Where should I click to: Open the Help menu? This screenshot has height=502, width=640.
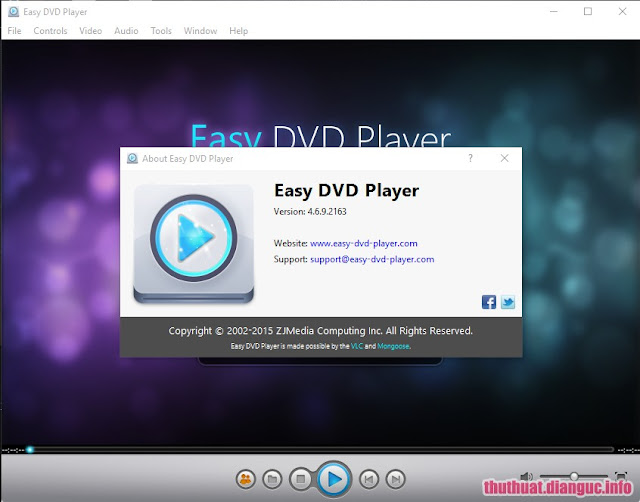[238, 31]
